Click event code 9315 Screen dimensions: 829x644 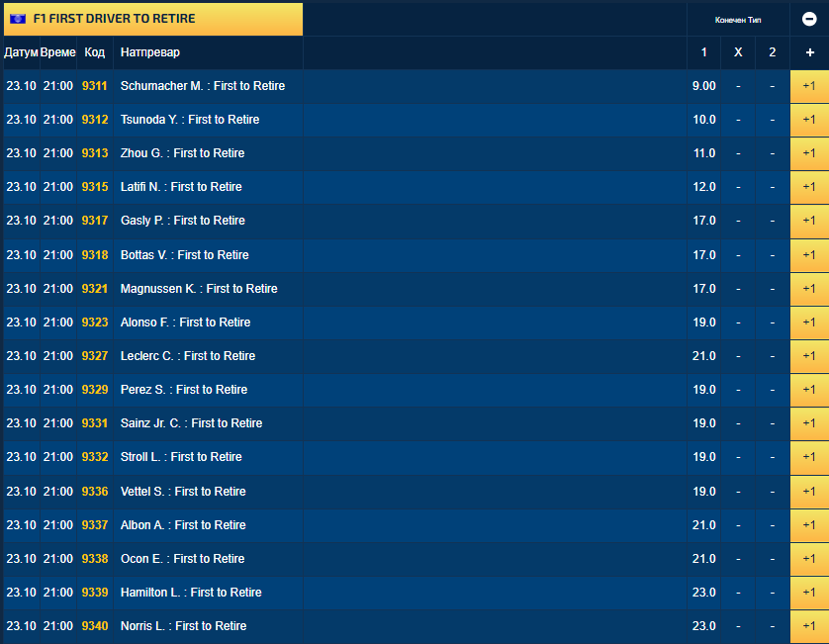tap(95, 187)
